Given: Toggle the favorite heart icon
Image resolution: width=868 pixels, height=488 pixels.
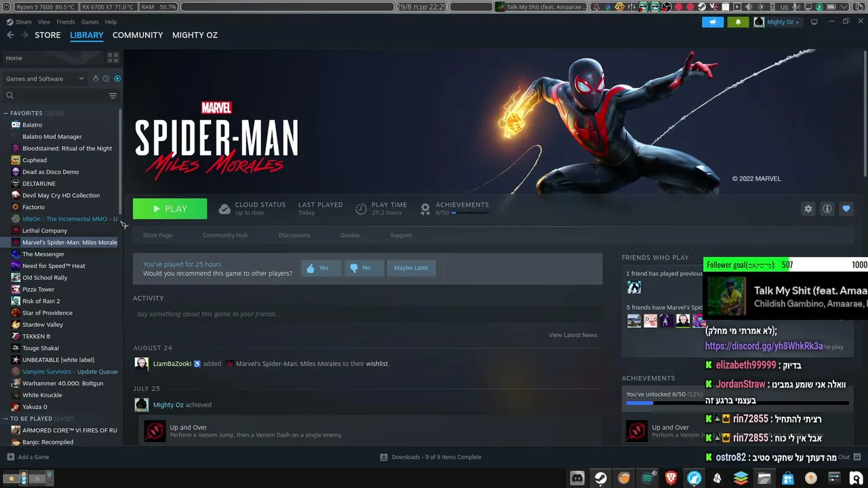Looking at the screenshot, I should 846,209.
